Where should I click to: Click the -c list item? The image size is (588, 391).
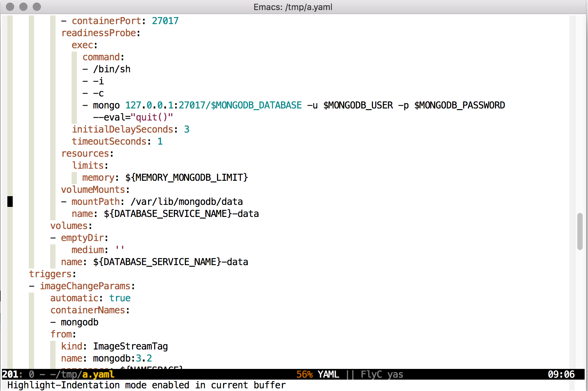(98, 93)
